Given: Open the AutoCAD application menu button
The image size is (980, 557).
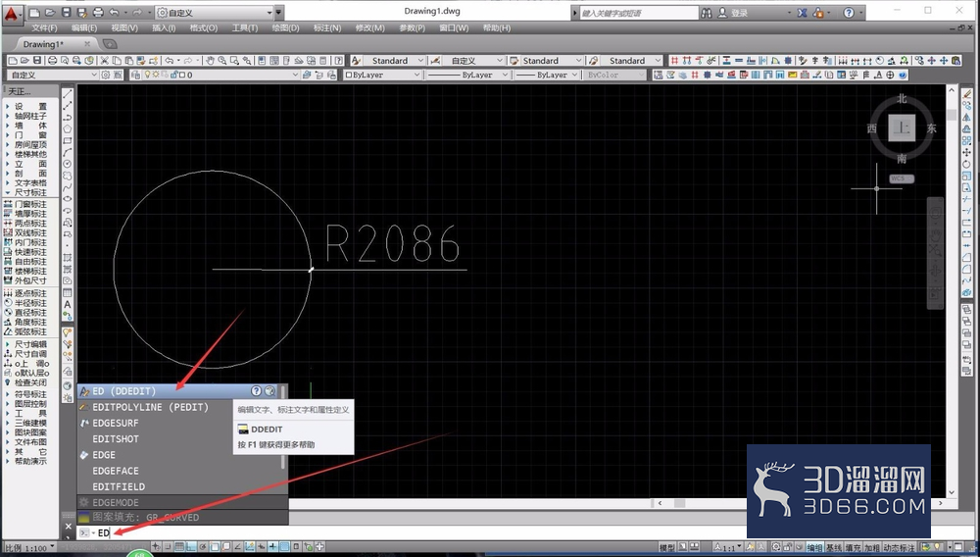Looking at the screenshot, I should pos(12,13).
